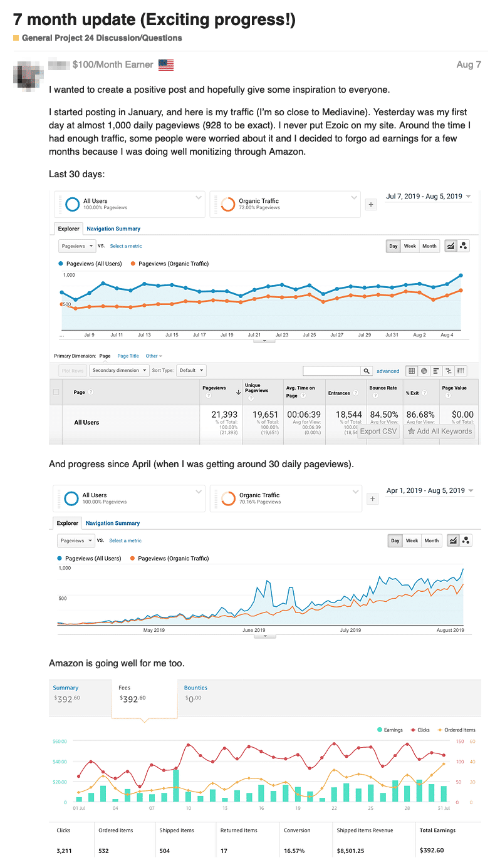Open the advanced filter link
The height and width of the screenshot is (868, 495).
coord(388,371)
